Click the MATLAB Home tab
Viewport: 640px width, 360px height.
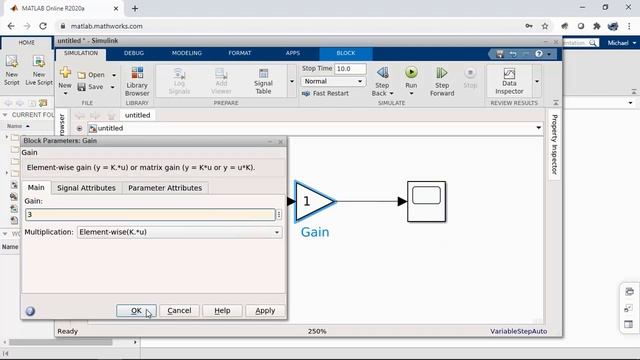coord(27,42)
